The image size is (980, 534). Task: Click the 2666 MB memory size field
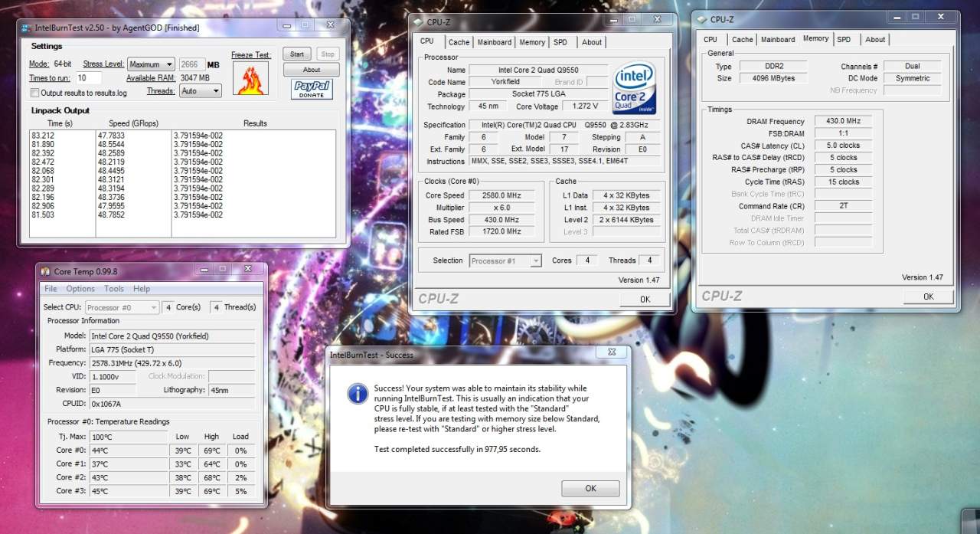point(192,64)
